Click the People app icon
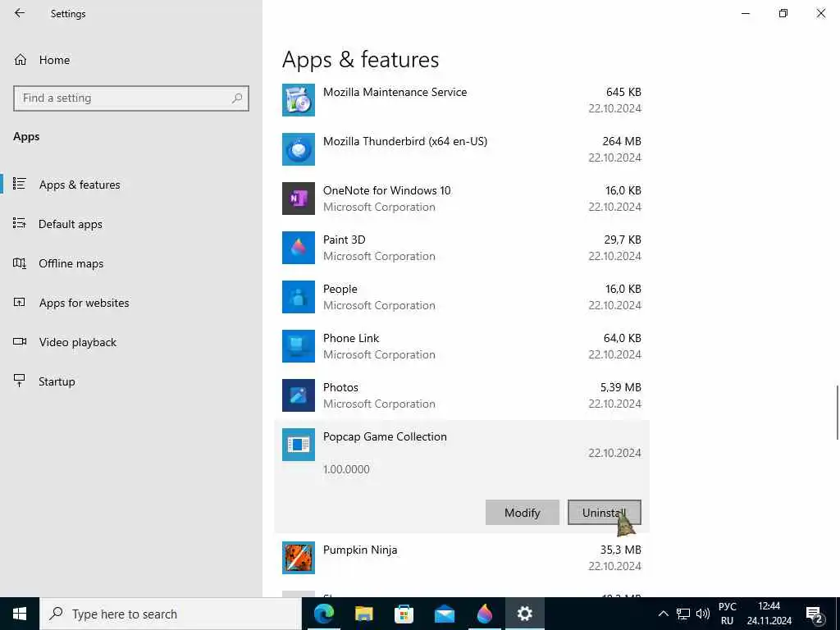This screenshot has height=630, width=840. (299, 297)
